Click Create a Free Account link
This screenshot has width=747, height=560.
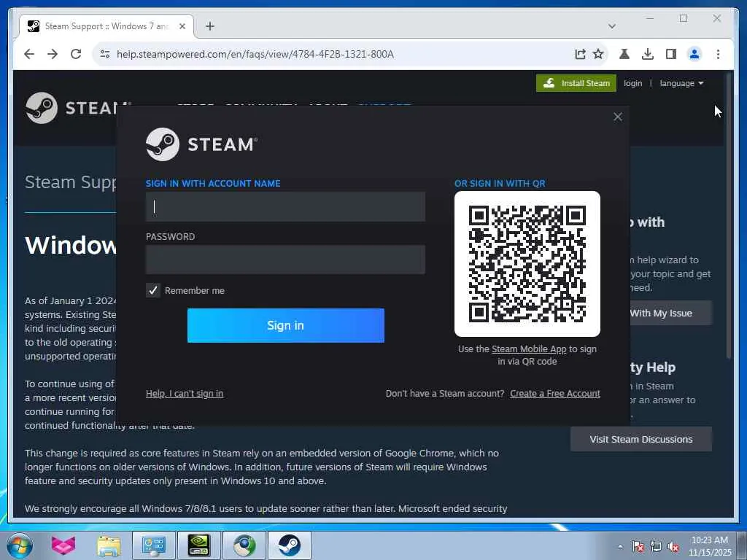pyautogui.click(x=555, y=393)
